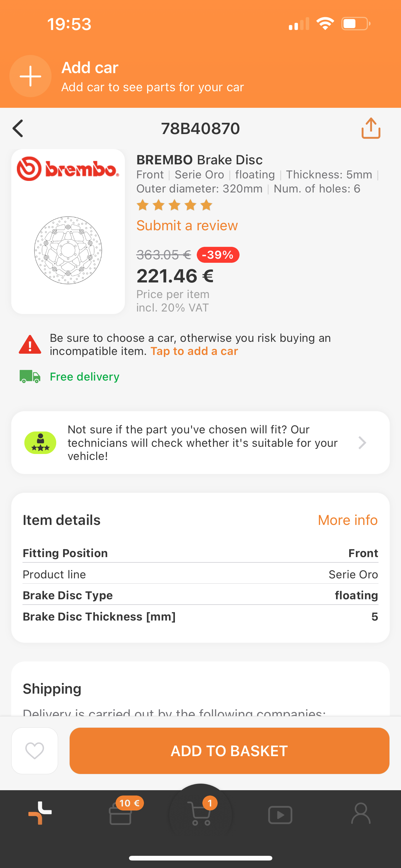Tap the five-star rating row

[174, 205]
